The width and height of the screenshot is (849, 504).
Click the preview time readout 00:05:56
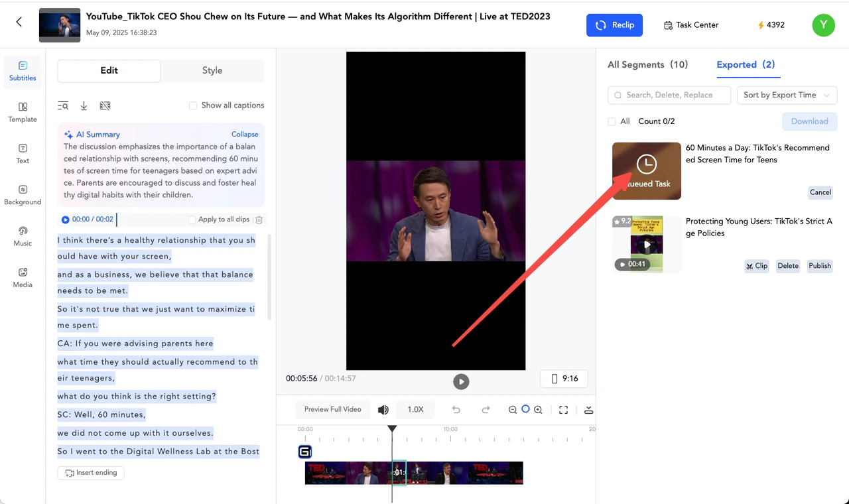(x=302, y=379)
